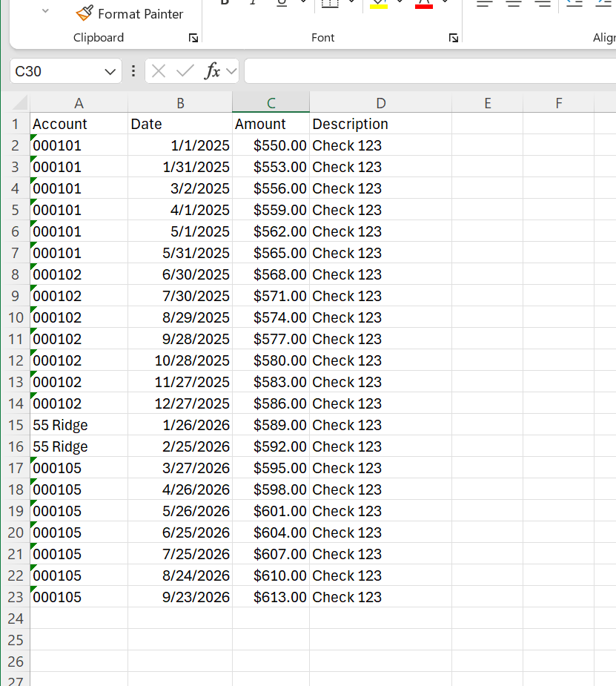Select the cell with date 1/1/2025
Image resolution: width=616 pixels, height=686 pixels.
(x=180, y=145)
